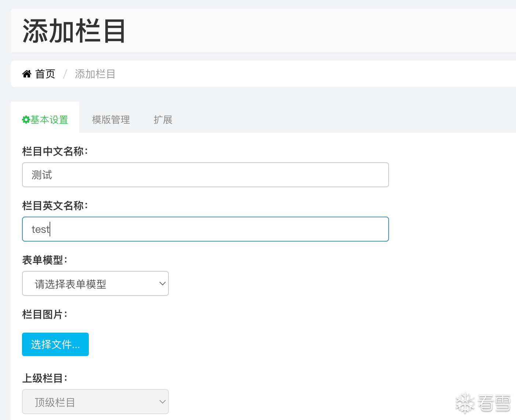Open the 扩展 tab
The height and width of the screenshot is (420, 516).
(x=163, y=120)
